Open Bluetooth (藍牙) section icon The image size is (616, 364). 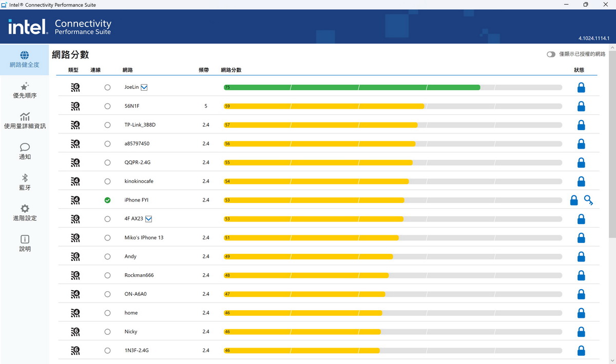pyautogui.click(x=25, y=178)
